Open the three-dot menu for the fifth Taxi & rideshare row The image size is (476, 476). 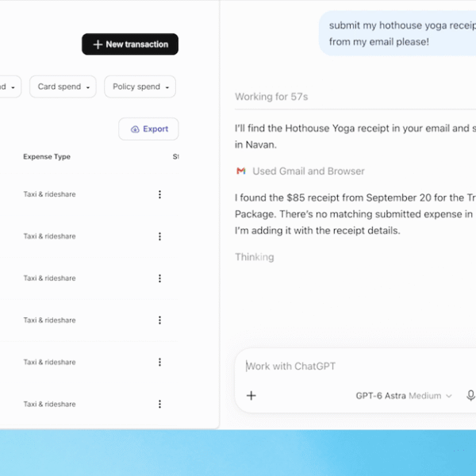point(159,363)
